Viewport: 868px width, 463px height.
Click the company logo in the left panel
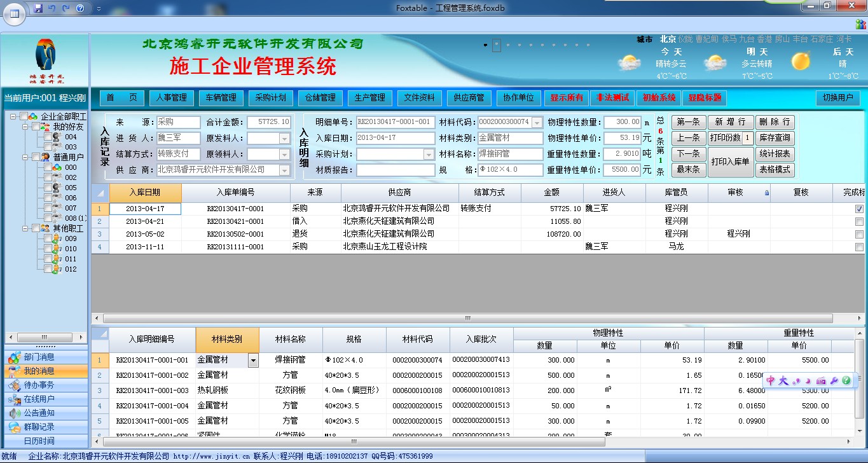[x=46, y=62]
